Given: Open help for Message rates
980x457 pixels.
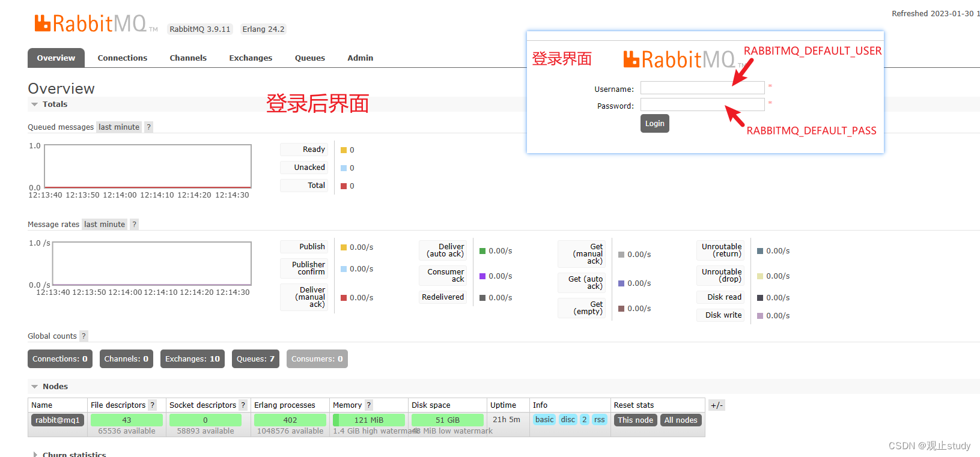Looking at the screenshot, I should click(x=134, y=224).
